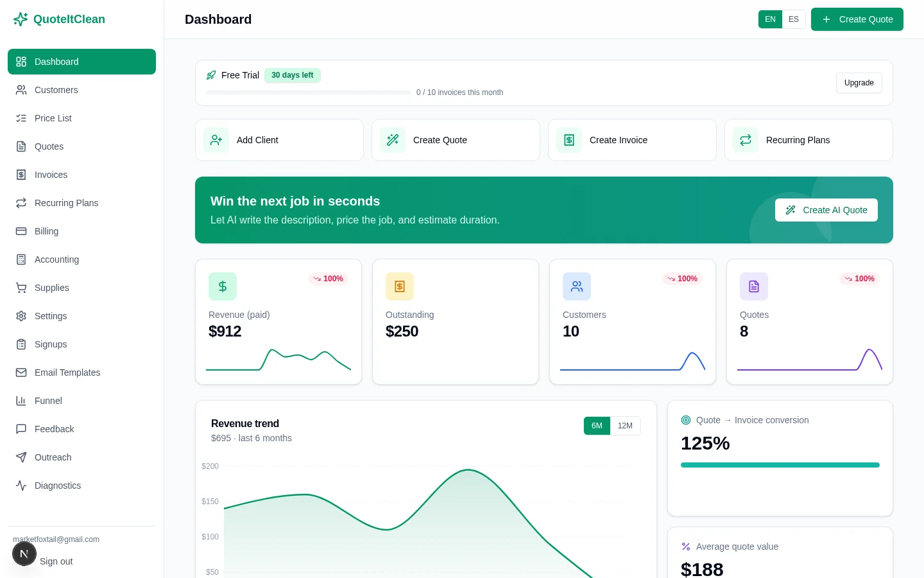The height and width of the screenshot is (578, 924).
Task: Click the $912 revenue value
Action: point(225,331)
